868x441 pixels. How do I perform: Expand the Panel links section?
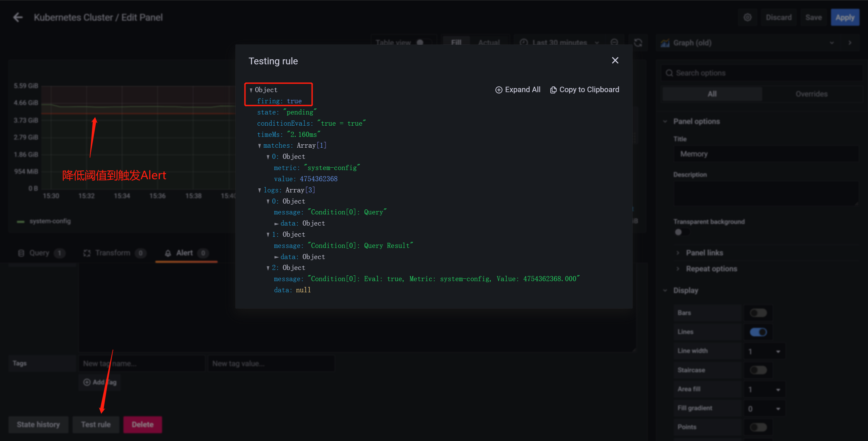click(x=704, y=253)
